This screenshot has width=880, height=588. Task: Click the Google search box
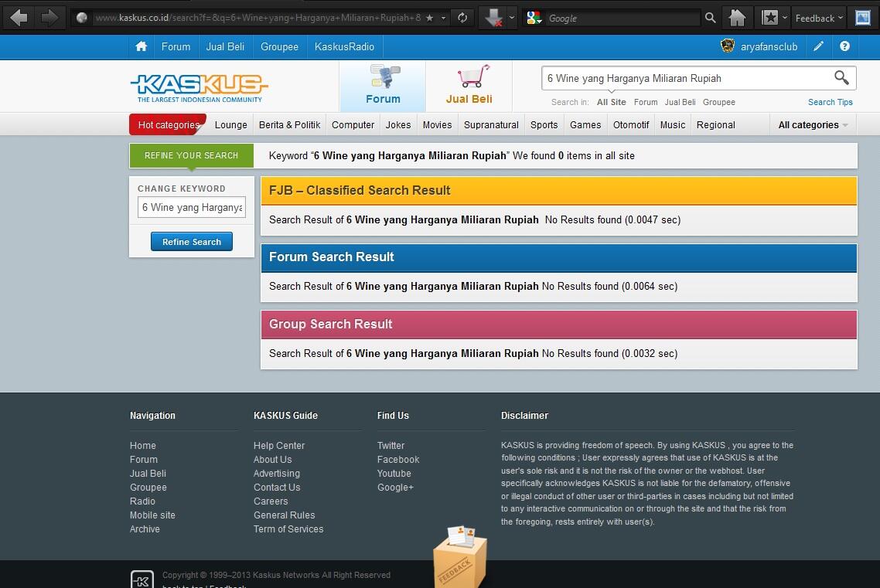point(623,18)
